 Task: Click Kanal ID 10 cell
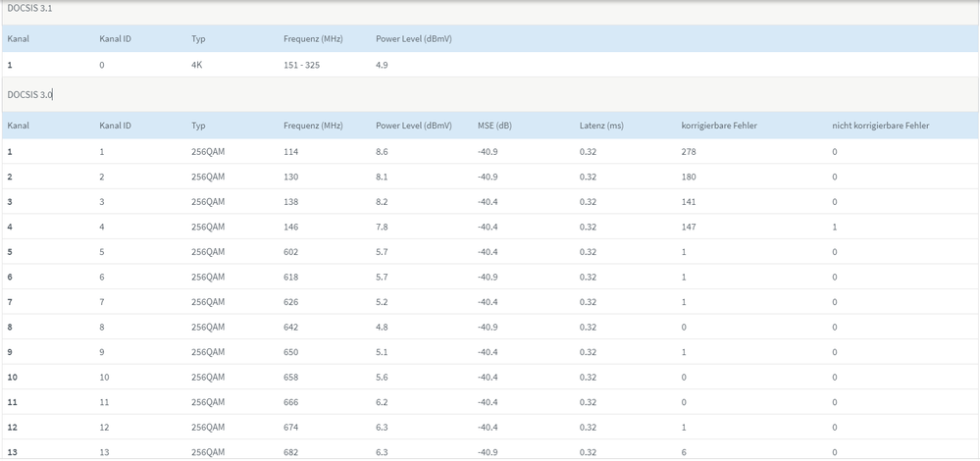click(104, 378)
